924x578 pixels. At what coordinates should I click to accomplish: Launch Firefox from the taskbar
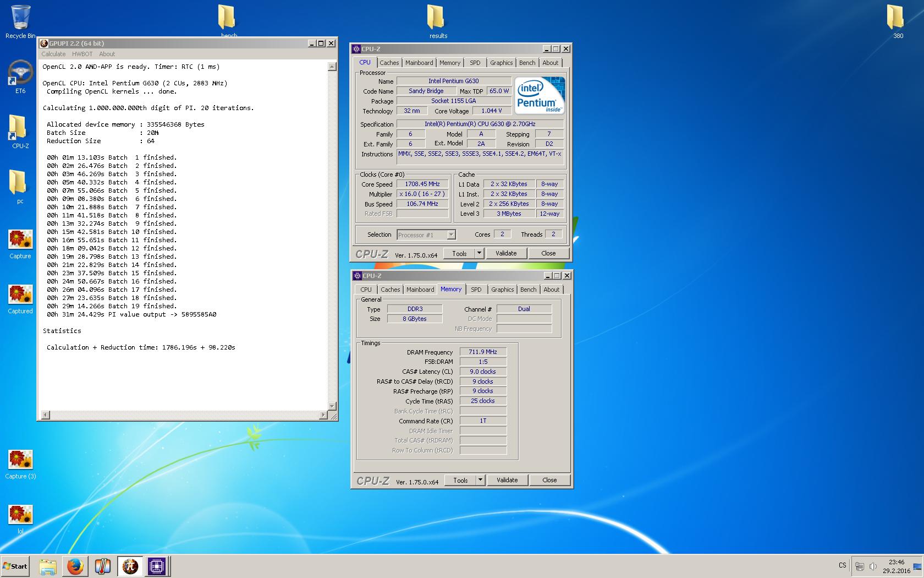coord(75,566)
